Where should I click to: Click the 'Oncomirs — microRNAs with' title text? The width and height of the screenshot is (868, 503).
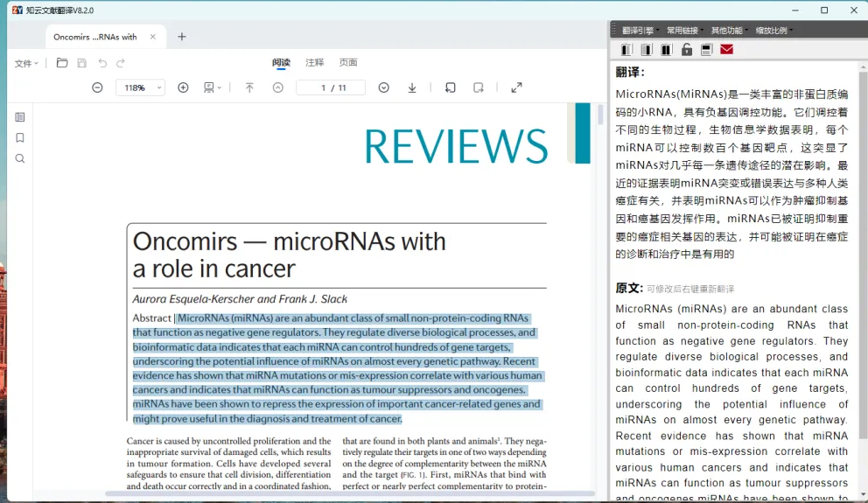click(289, 241)
